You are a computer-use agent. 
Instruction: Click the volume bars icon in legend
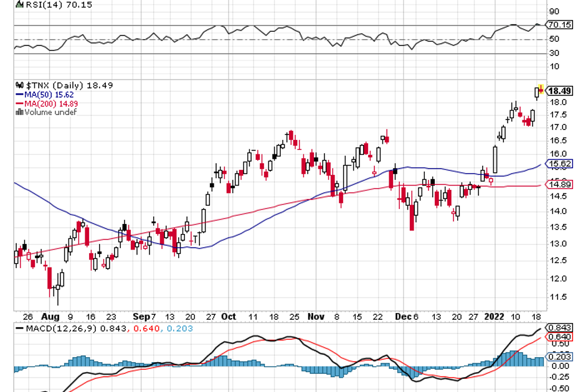19,113
